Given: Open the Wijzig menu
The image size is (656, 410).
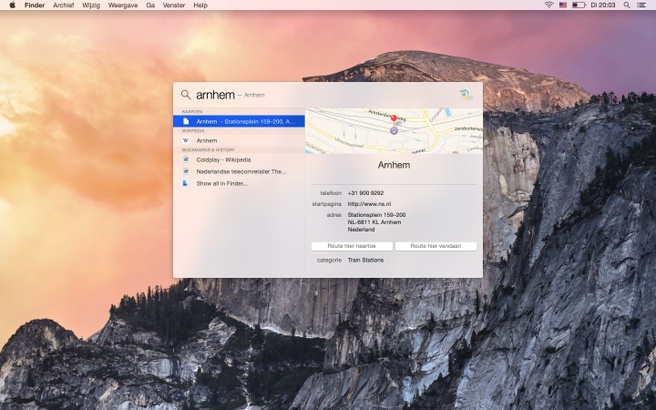Looking at the screenshot, I should click(x=91, y=5).
